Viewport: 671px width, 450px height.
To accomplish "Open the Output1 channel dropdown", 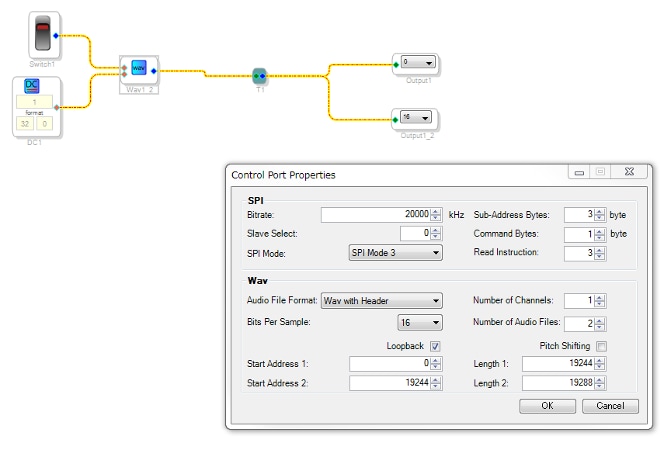I will 418,62.
